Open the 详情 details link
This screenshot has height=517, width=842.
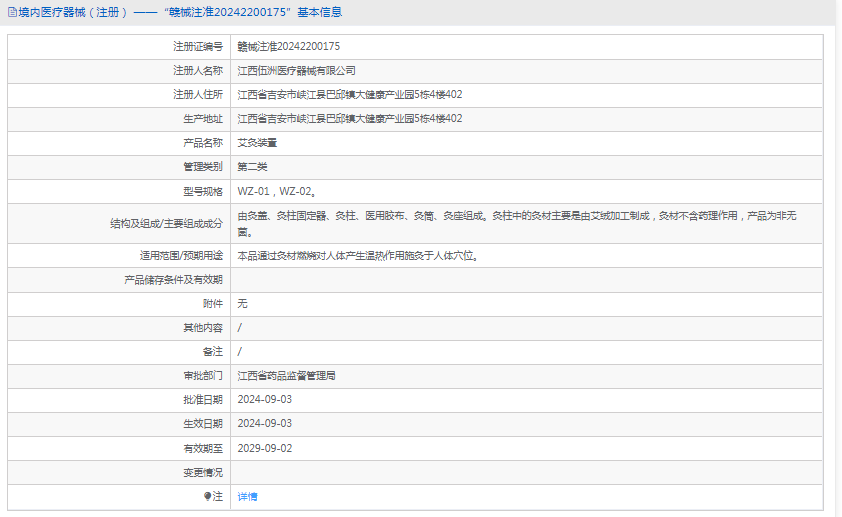tap(247, 497)
